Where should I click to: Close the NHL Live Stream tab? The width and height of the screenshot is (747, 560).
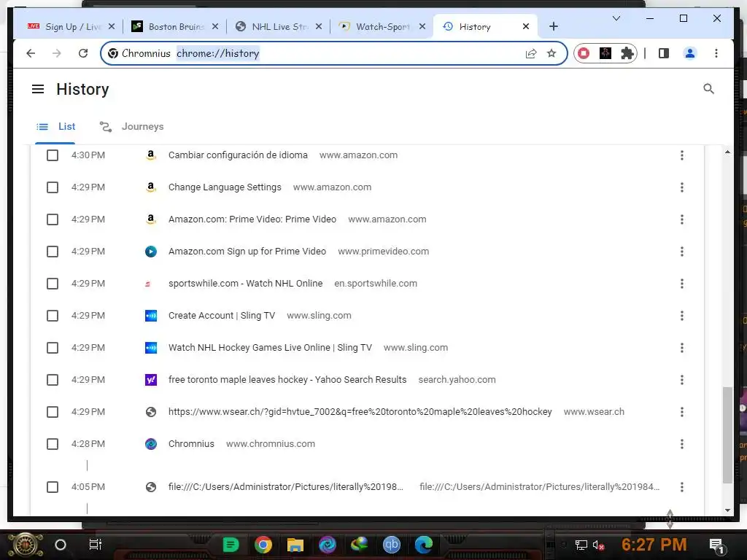click(x=319, y=27)
